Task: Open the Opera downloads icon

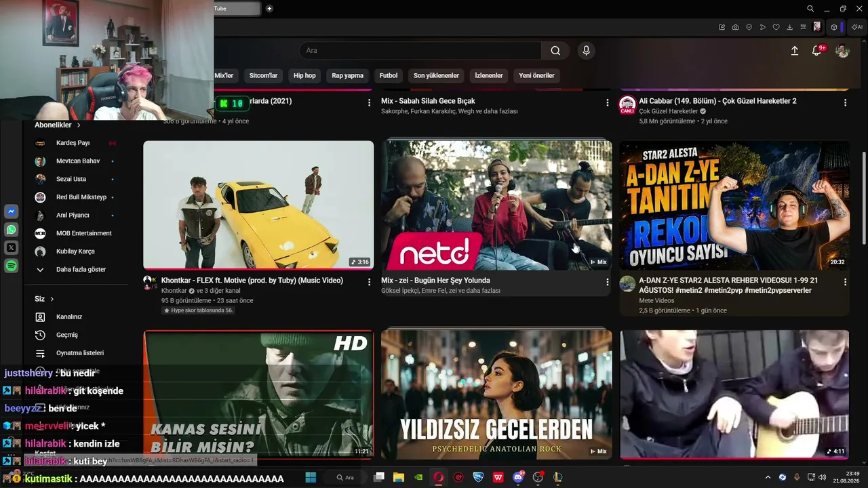Action: pos(790,27)
